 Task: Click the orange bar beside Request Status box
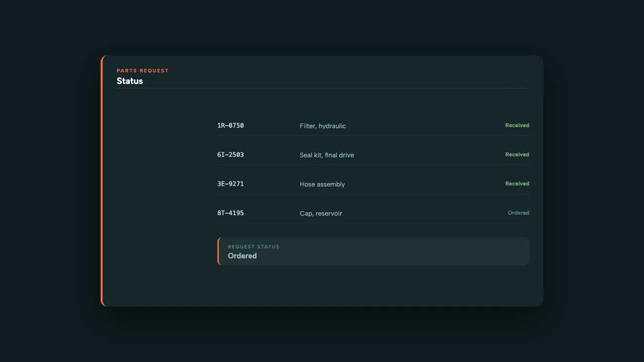point(218,251)
